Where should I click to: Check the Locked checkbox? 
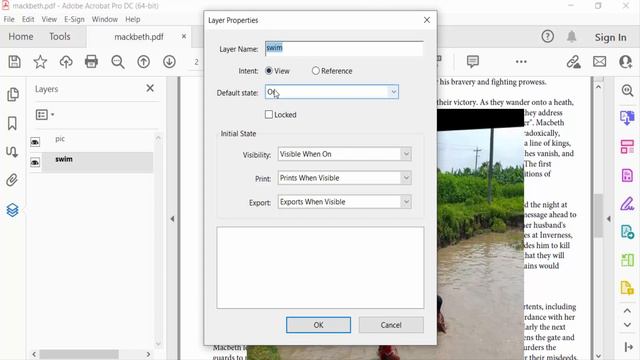[269, 115]
